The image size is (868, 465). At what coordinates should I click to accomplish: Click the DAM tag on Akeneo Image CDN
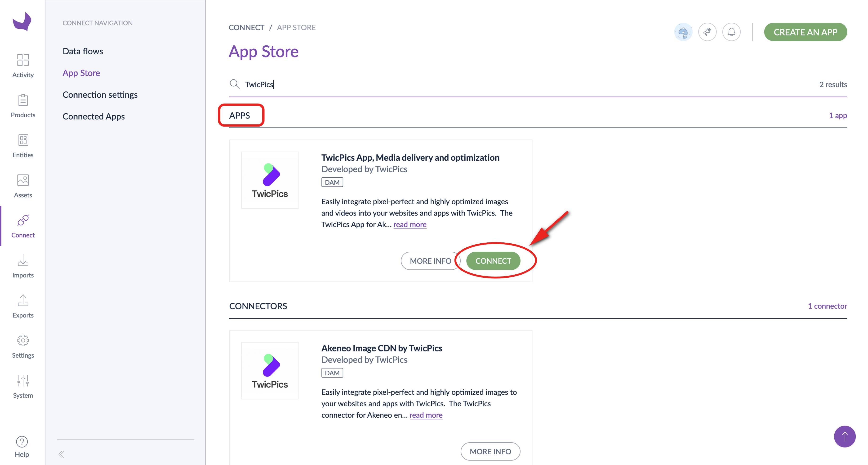pos(332,373)
